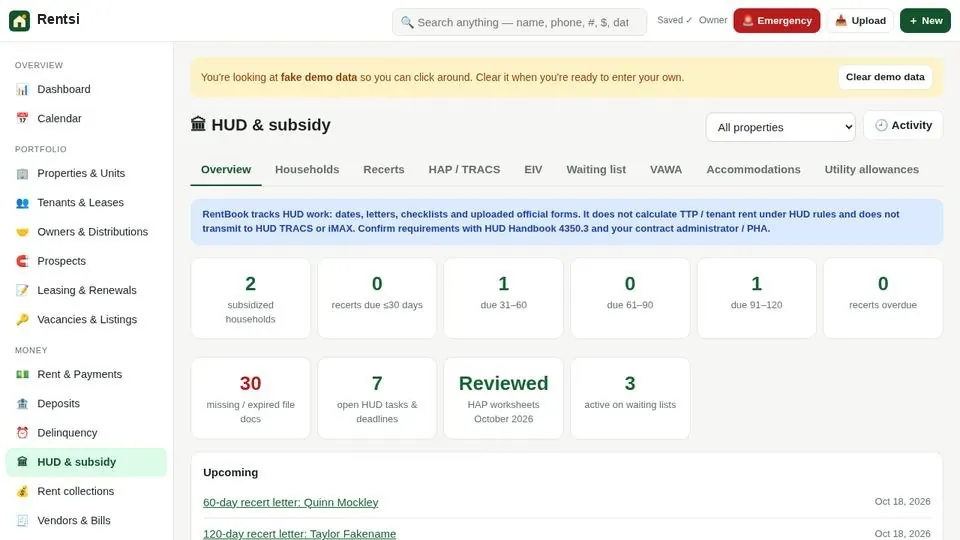
Task: Click the Deposits bank icon
Action: pos(22,403)
